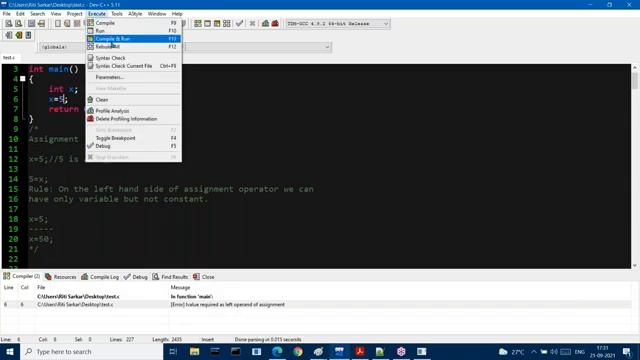Viewport: 640px width, 360px height.
Task: Choose Delete Profiling Information menu entry
Action: point(133,119)
